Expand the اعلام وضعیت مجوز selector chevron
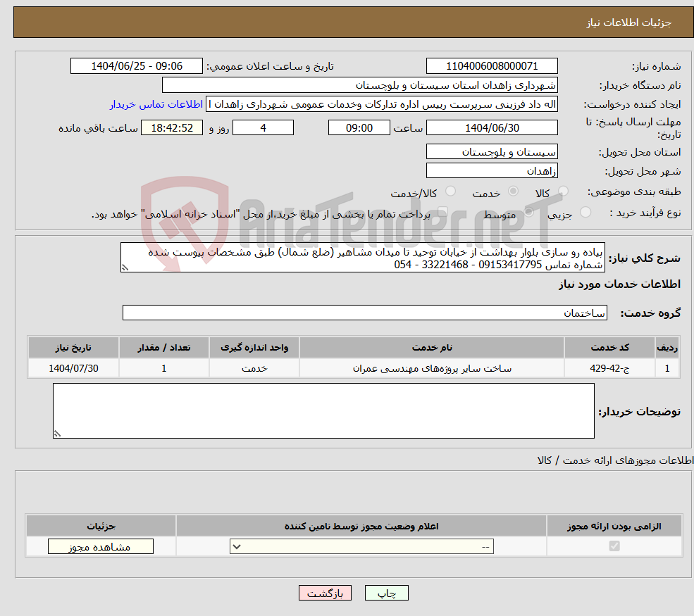 [237, 546]
